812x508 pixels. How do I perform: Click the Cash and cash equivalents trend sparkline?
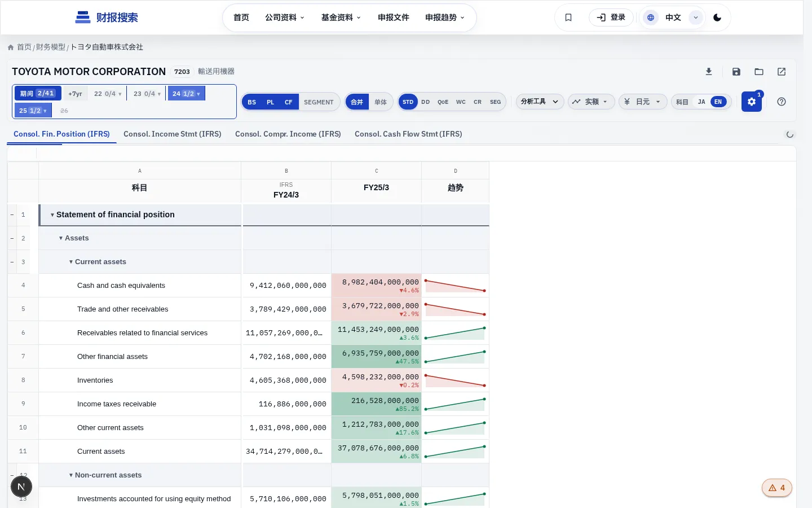(x=455, y=286)
